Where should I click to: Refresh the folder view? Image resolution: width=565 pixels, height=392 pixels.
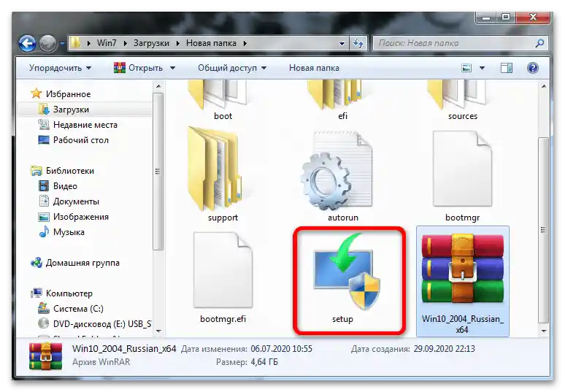click(x=358, y=44)
